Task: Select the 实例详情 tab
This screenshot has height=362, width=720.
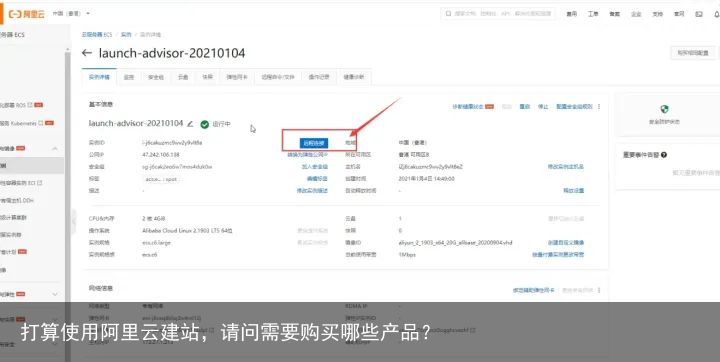Action: coord(99,77)
